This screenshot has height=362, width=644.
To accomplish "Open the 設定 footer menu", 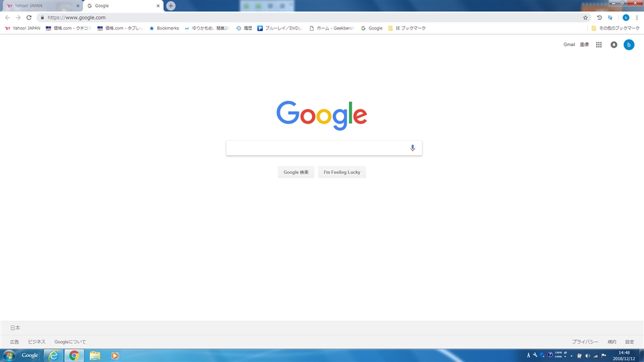I will pyautogui.click(x=630, y=342).
